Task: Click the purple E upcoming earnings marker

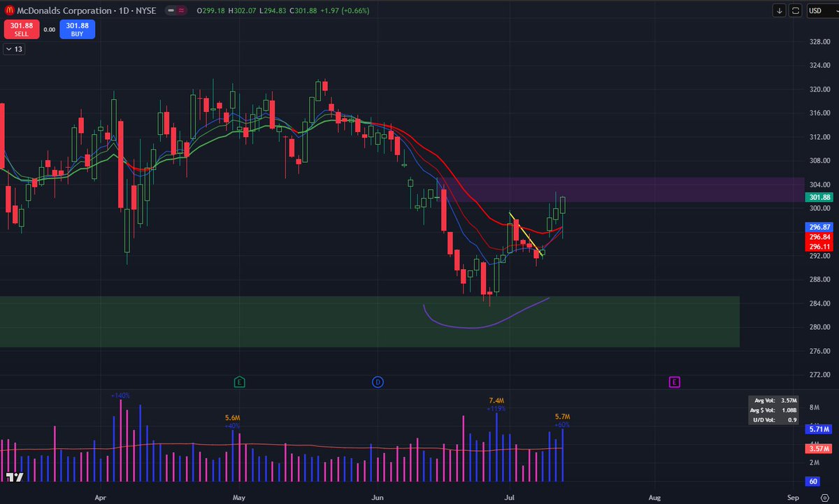Action: tap(674, 382)
